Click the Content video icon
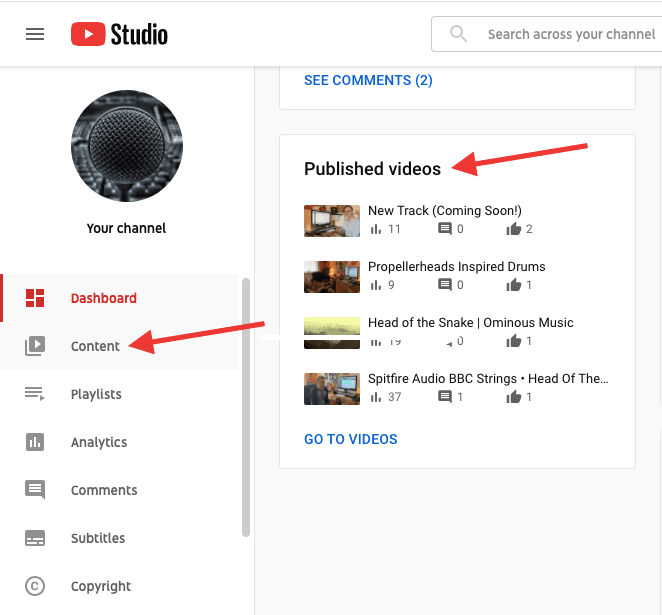 [35, 346]
